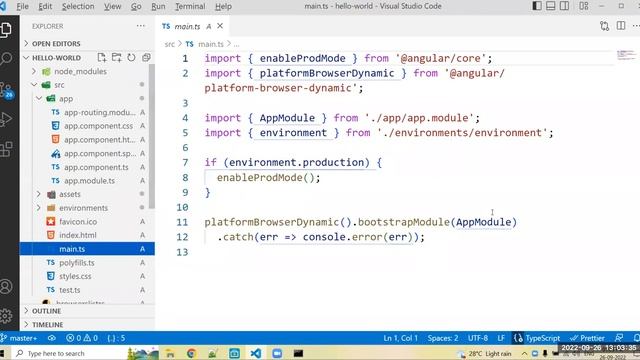Toggle panel layout icon in title bar
This screenshot has width=640, height=360.
tap(551, 6)
